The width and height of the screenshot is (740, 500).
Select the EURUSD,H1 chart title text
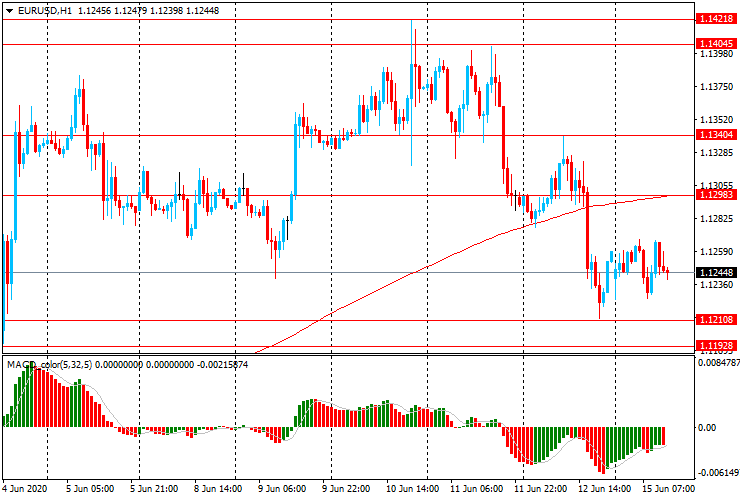(45, 10)
